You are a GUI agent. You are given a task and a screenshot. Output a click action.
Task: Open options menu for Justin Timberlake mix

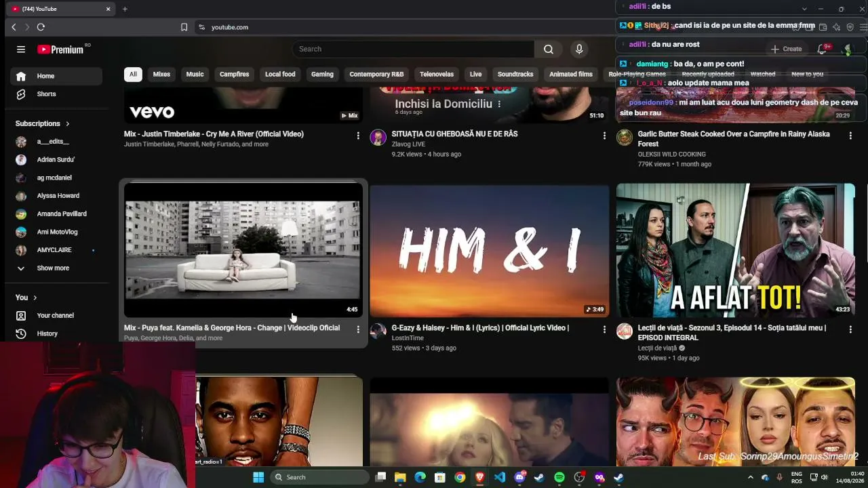tap(358, 136)
